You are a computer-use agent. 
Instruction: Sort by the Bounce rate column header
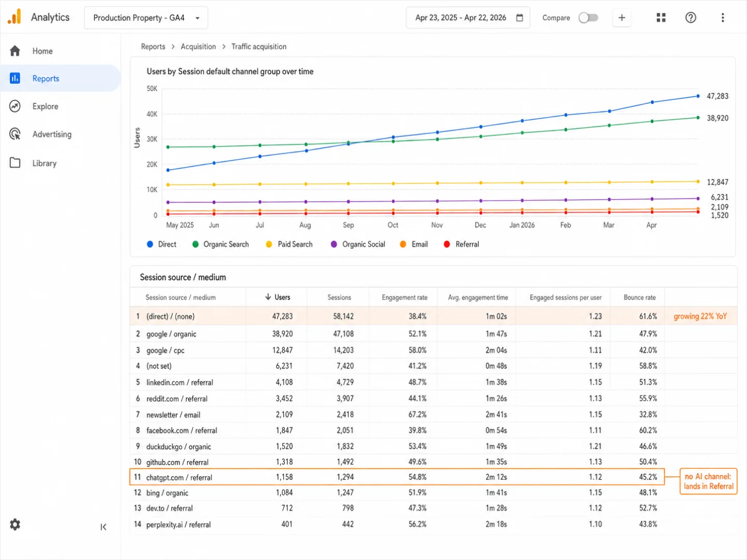click(x=639, y=297)
